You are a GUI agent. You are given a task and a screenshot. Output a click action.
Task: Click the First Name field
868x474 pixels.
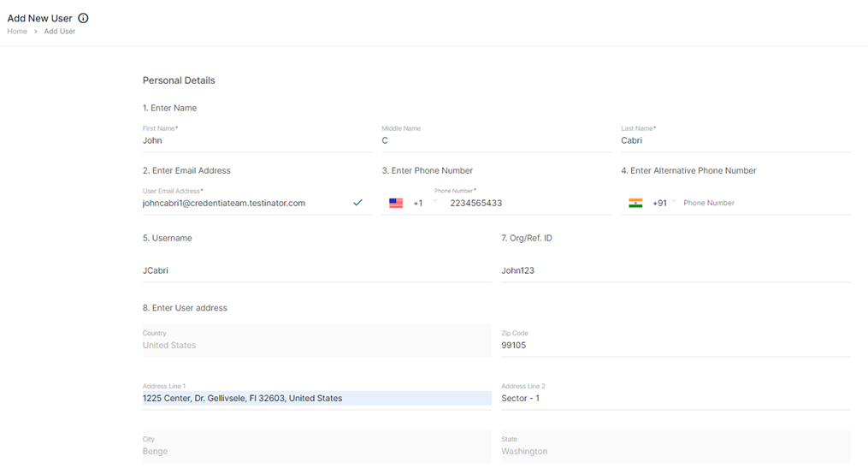coord(257,140)
